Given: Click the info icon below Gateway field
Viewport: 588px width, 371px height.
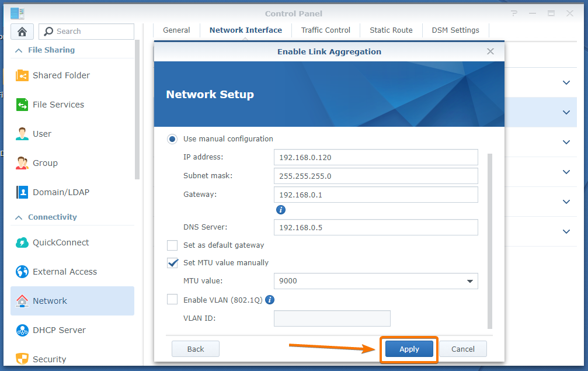Looking at the screenshot, I should click(281, 209).
